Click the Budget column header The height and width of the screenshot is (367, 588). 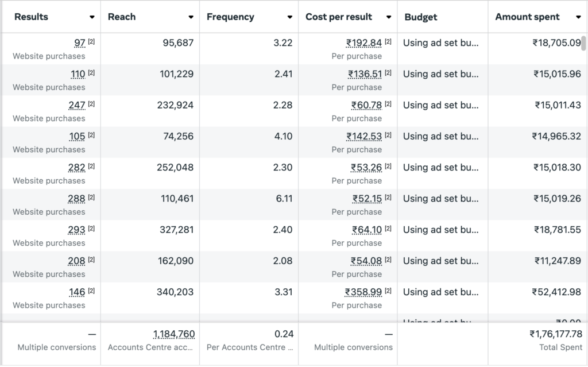click(x=420, y=17)
